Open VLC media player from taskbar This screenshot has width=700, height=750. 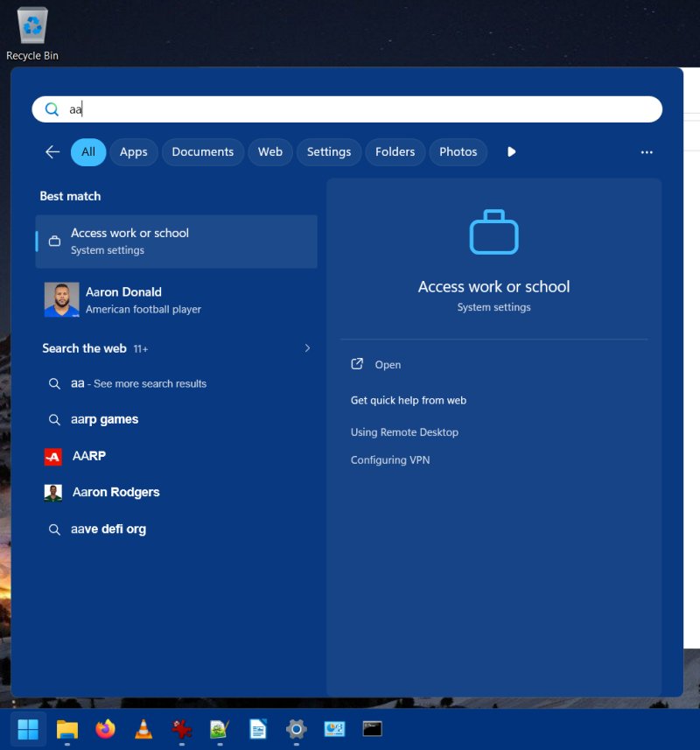143,729
